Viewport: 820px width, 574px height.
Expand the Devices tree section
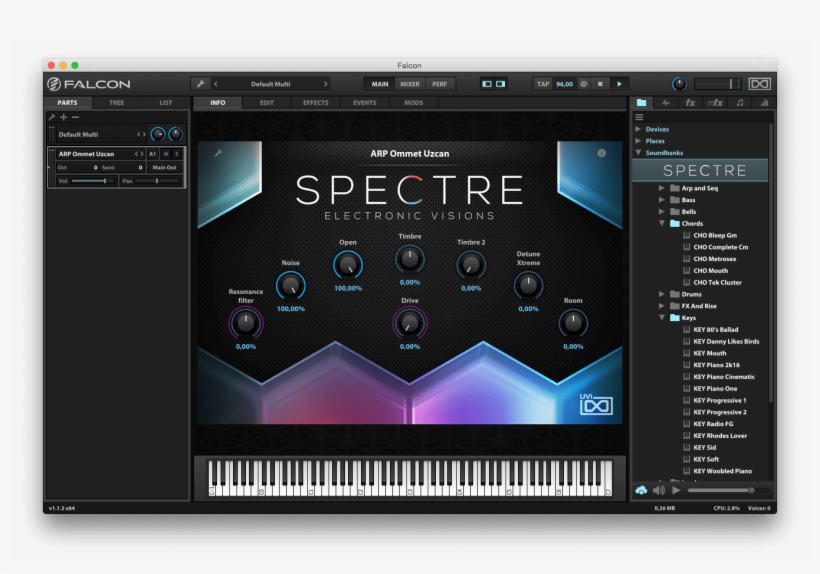638,129
